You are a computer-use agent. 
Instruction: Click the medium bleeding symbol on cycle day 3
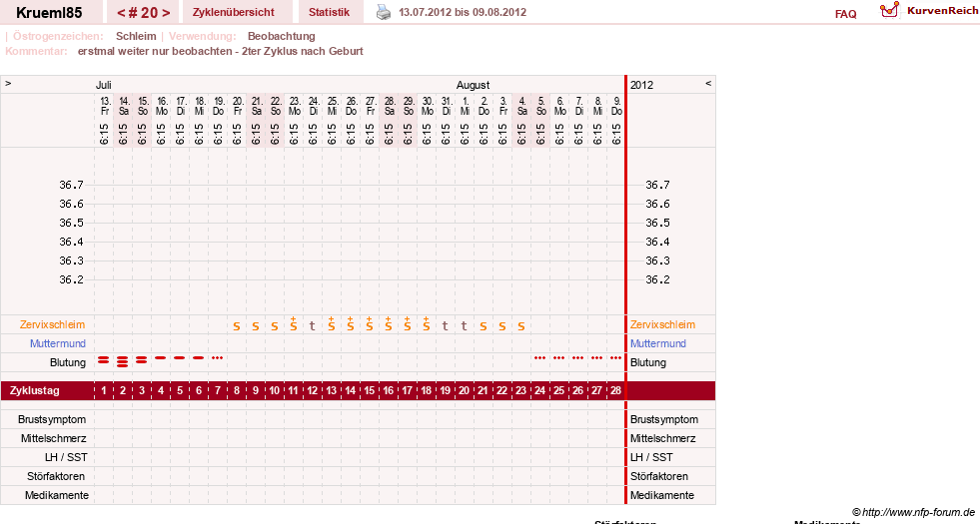[142, 359]
